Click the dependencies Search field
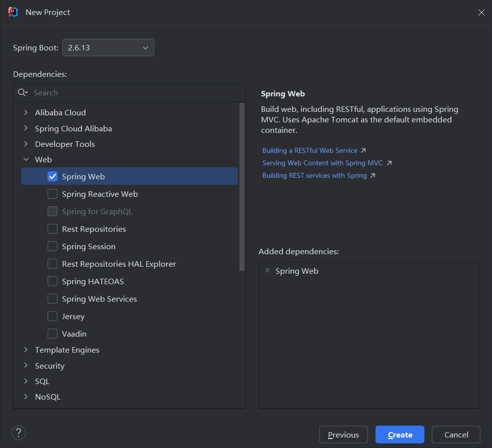The height and width of the screenshot is (448, 492). [x=135, y=92]
